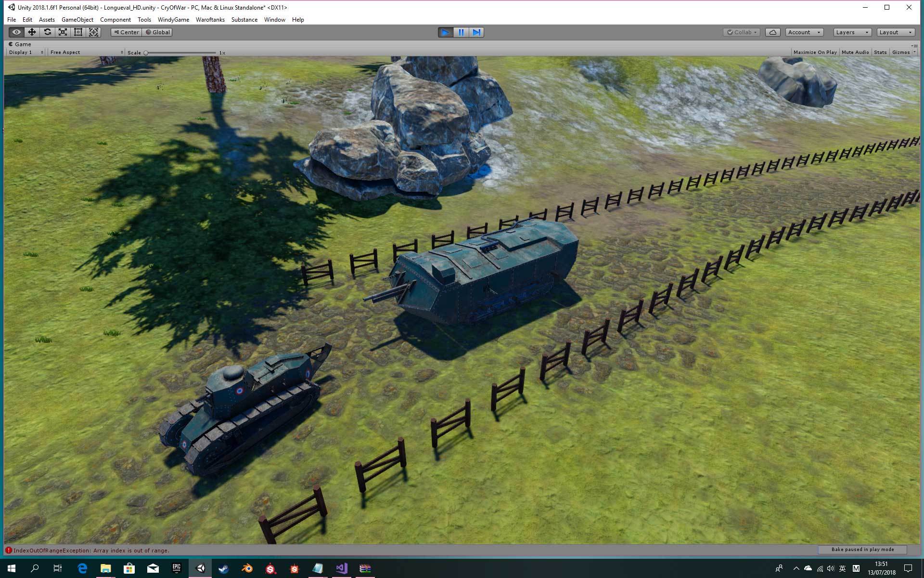Open the Layers dropdown
Screen dimensions: 924x578
[852, 32]
